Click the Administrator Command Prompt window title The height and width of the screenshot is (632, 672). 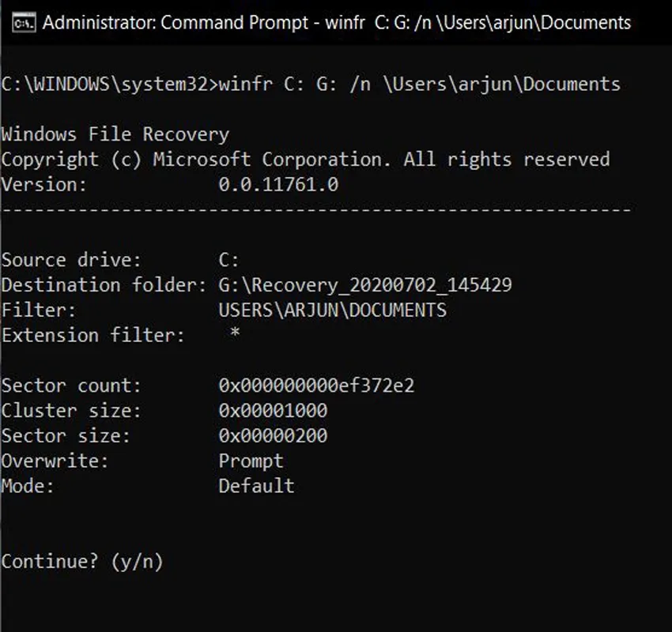pos(337,23)
